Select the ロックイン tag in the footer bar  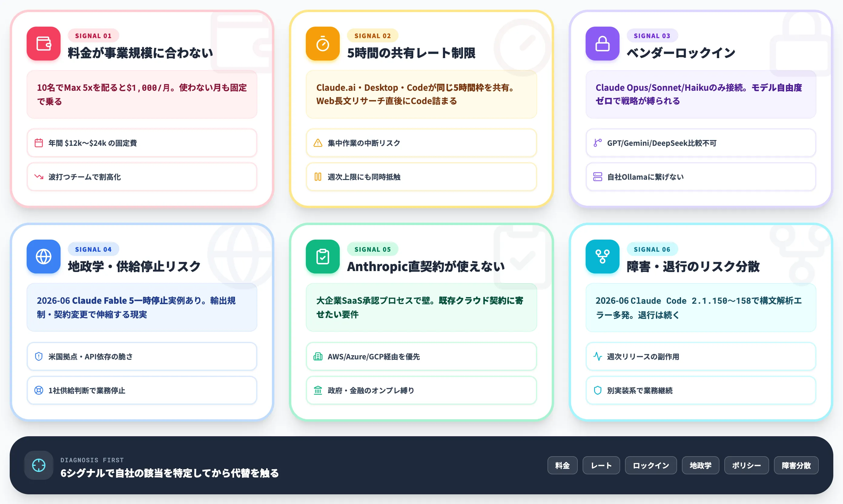(651, 465)
